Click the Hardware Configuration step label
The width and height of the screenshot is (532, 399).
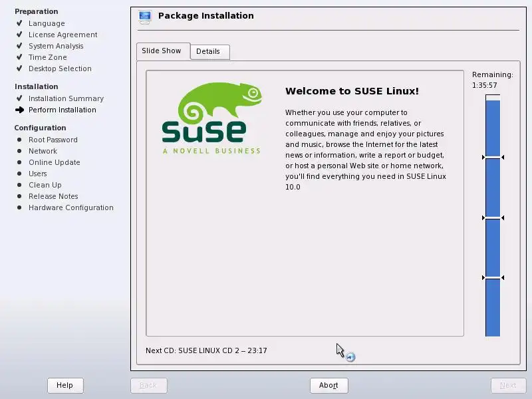71,207
